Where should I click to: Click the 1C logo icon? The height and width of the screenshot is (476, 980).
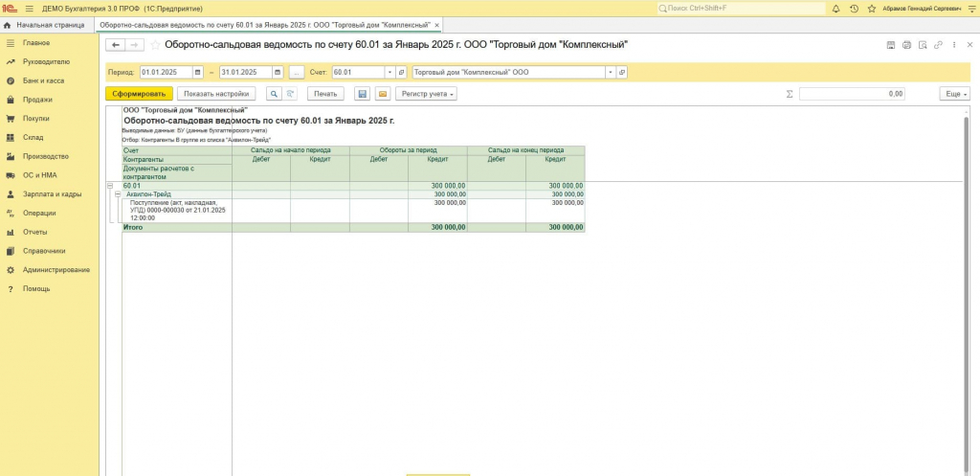[10, 9]
